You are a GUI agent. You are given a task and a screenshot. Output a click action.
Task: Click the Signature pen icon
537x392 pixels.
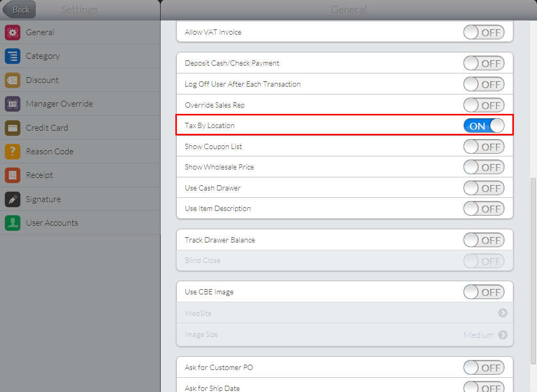pyautogui.click(x=13, y=199)
